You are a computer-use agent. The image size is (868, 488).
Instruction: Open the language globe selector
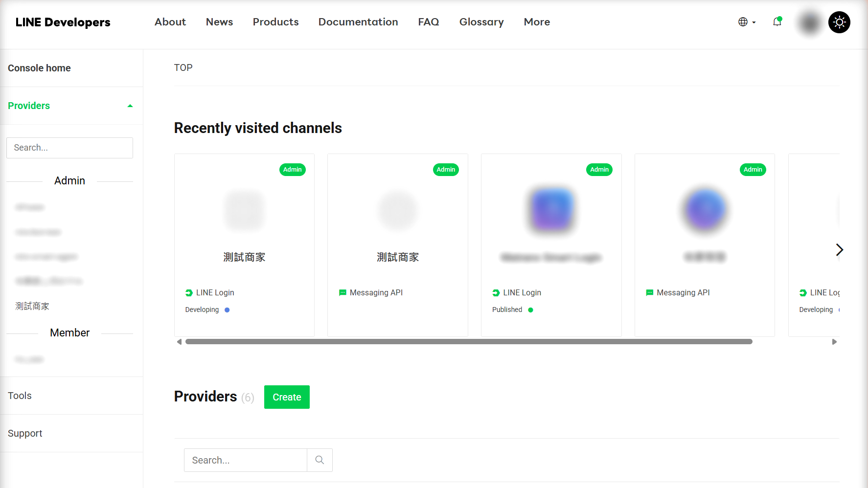coord(747,22)
